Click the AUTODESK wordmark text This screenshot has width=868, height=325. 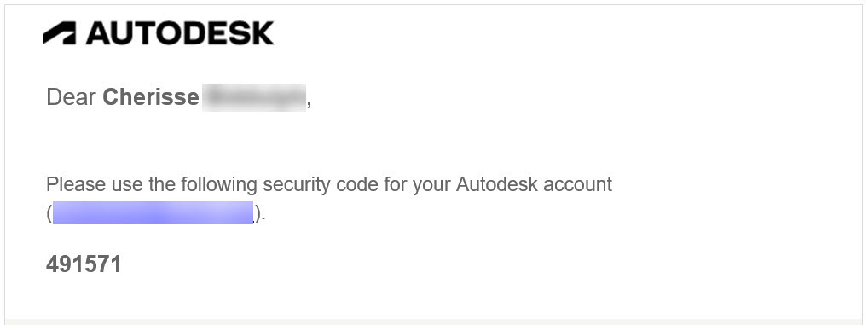[180, 33]
